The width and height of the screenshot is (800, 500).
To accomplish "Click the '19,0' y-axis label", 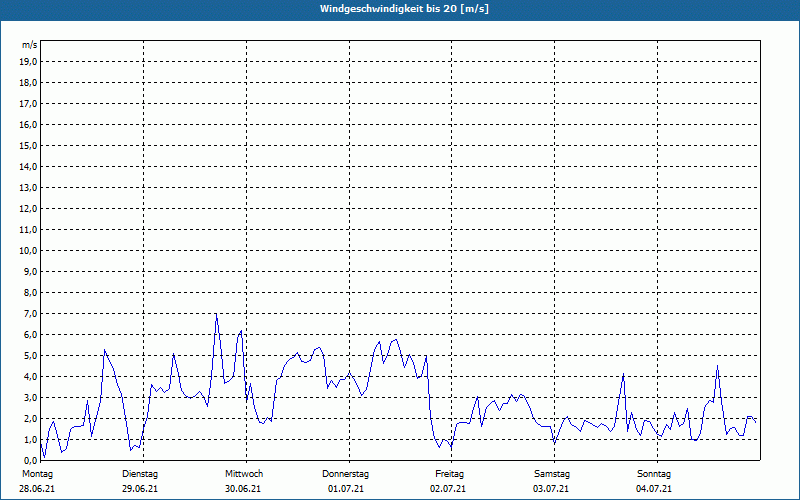I will coord(29,62).
